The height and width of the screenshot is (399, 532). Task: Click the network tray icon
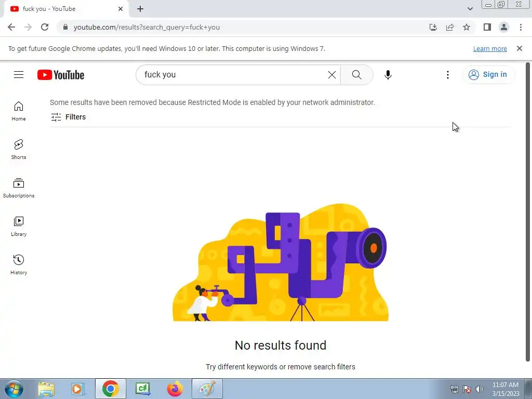454,389
